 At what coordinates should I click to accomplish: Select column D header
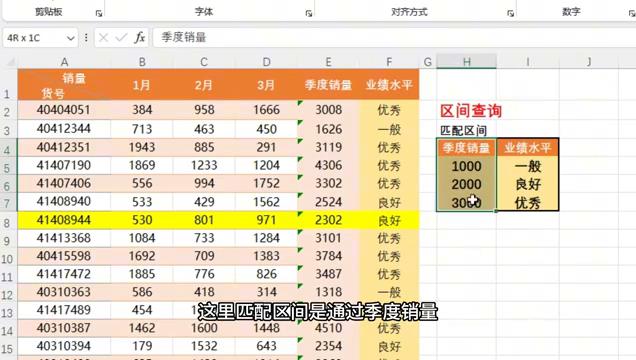(x=266, y=62)
